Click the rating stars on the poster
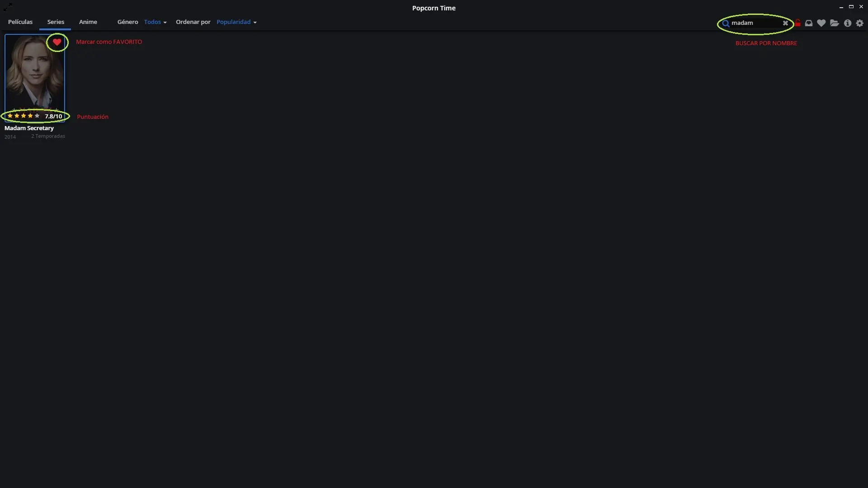Viewport: 868px width, 488px height. (24, 116)
